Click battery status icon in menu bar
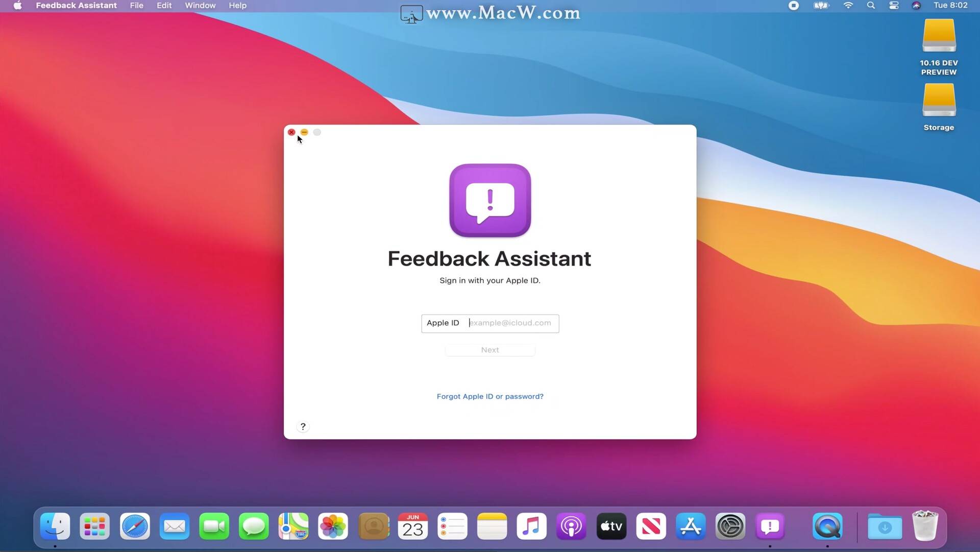This screenshot has width=980, height=552. click(821, 6)
